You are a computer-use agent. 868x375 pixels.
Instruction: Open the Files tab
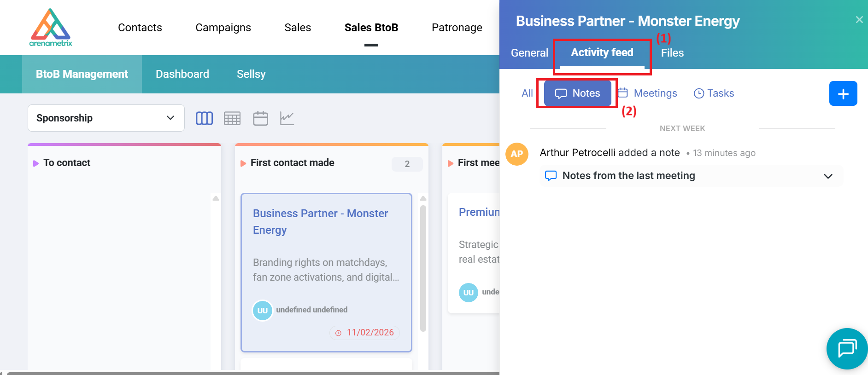672,53
